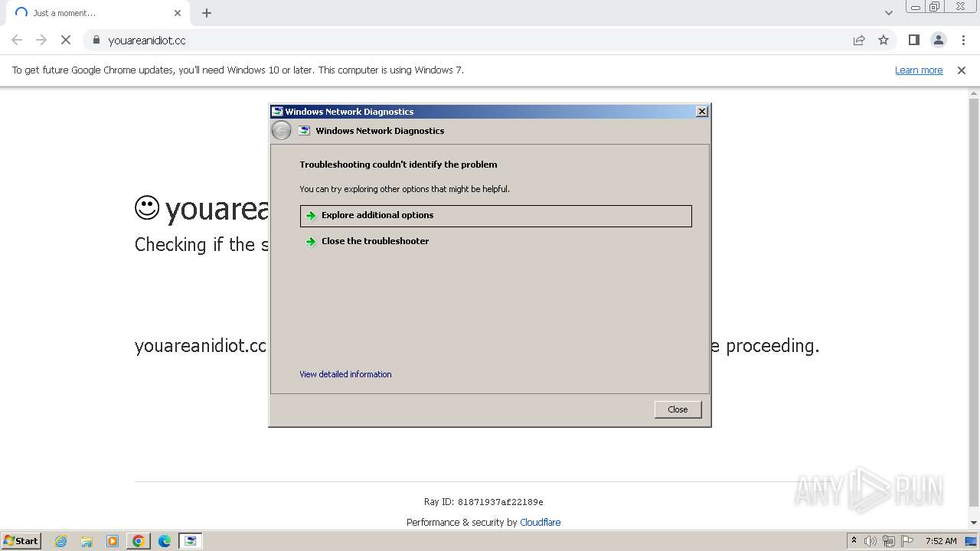Close the 'Just a moment...' tab

178,13
